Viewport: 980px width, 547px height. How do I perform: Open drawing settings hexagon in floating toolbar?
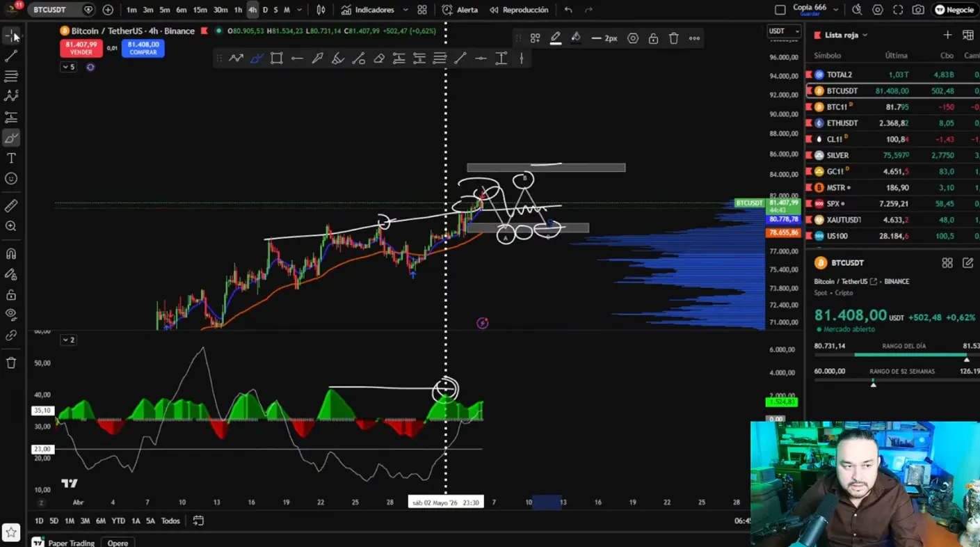tap(633, 38)
